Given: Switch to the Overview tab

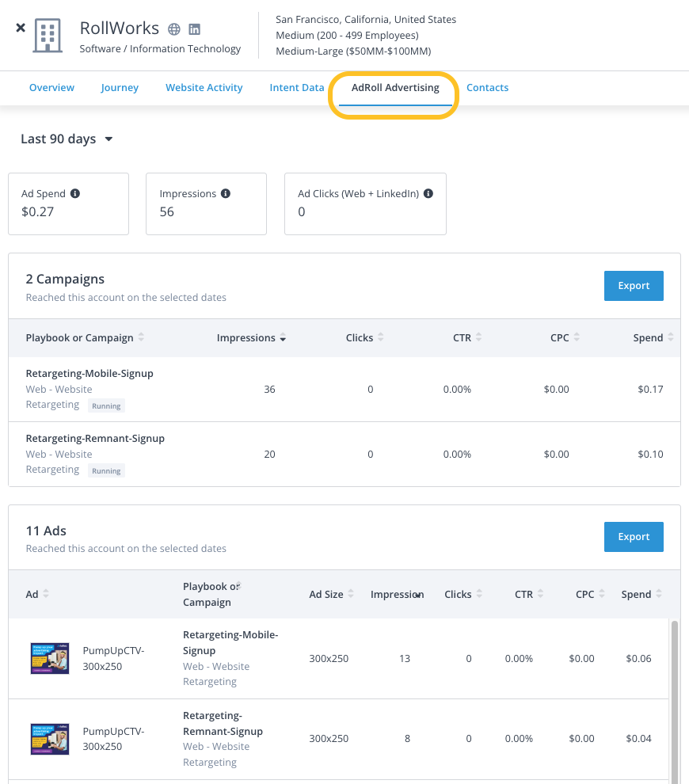Looking at the screenshot, I should coord(51,87).
